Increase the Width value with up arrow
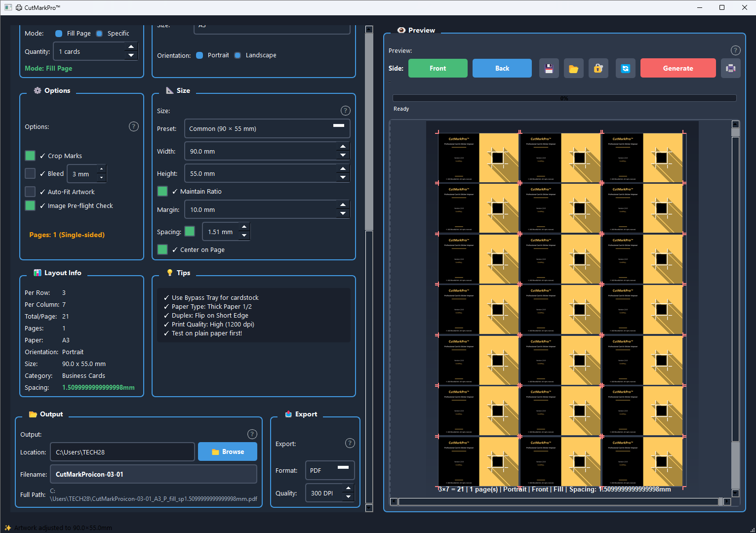Screen dimensions: 756x533 [343, 147]
